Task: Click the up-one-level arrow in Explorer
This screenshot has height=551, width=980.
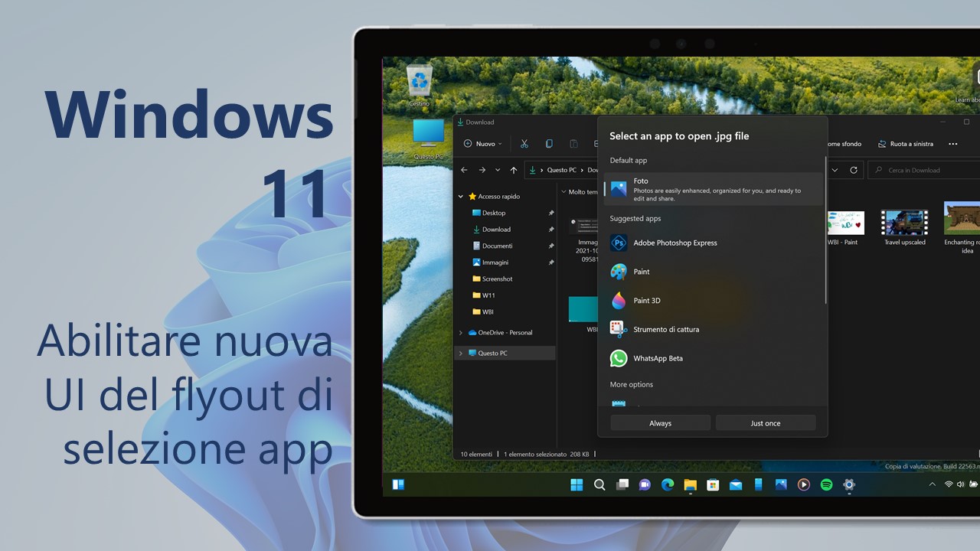Action: (513, 170)
